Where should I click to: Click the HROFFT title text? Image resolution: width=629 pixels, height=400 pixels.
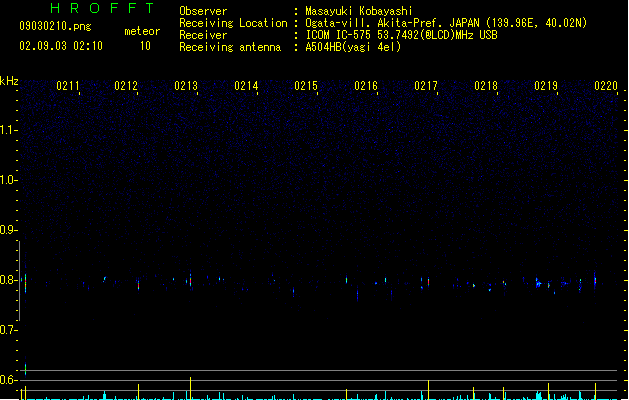click(x=102, y=8)
